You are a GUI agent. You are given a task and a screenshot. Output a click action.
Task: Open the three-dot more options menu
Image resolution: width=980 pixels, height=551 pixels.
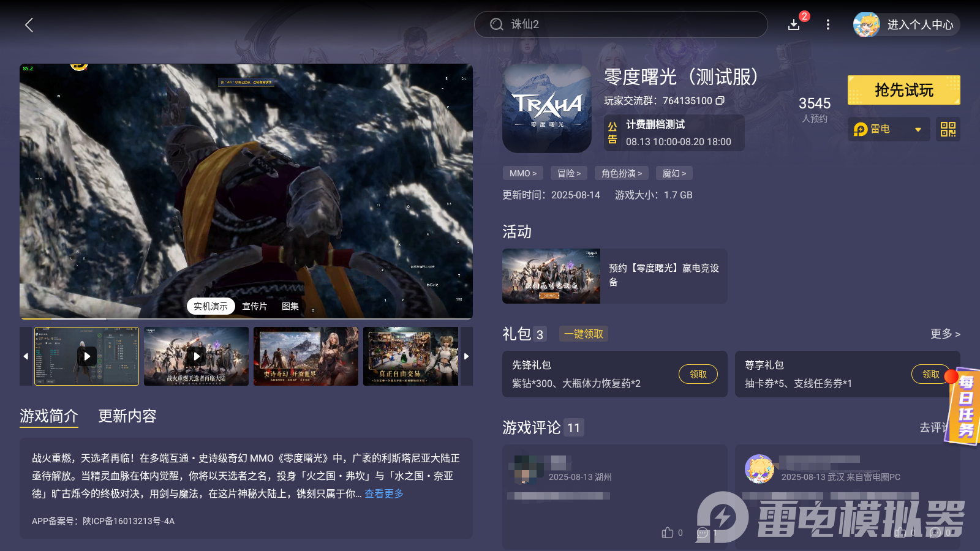click(828, 25)
